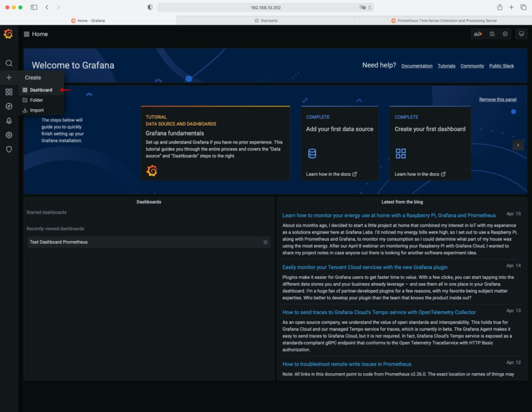Open the Alerting bell icon
The height and width of the screenshot is (412, 532).
(9, 121)
